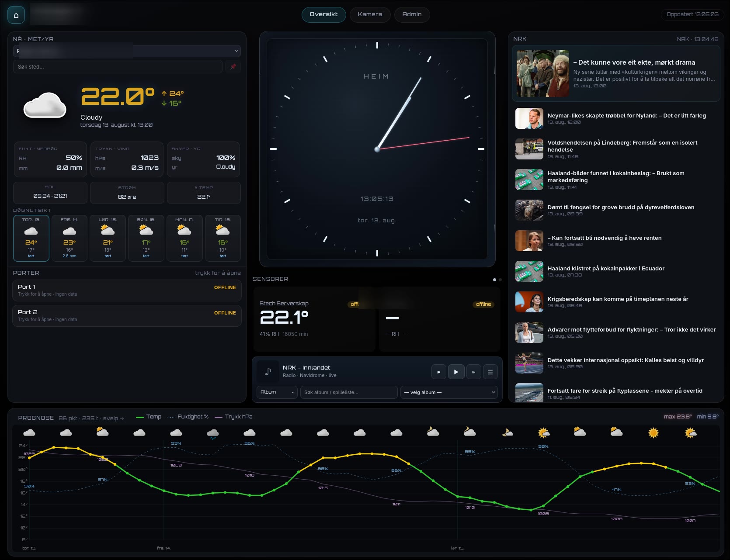The image size is (730, 560).
Task: Click the "Oppdatert 13:05:03" status pill
Action: coord(692,14)
